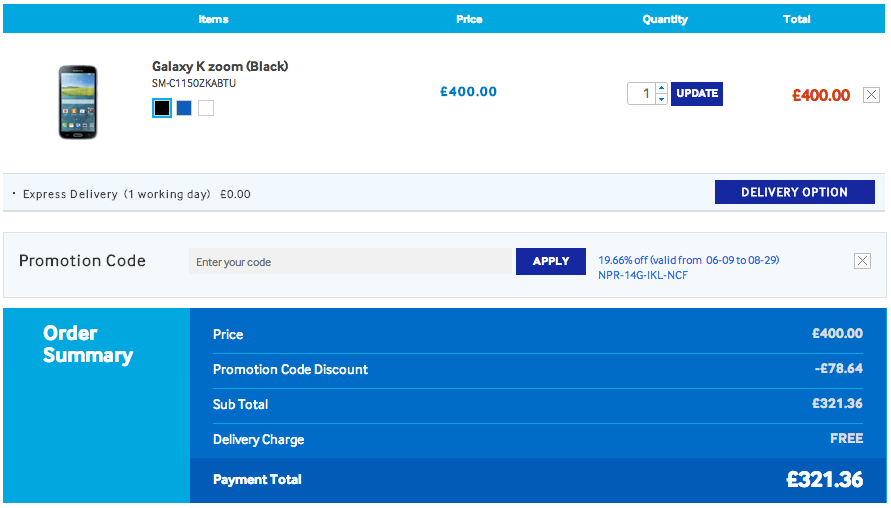Image resolution: width=891 pixels, height=508 pixels.
Task: Click the Items column header
Action: 214,19
